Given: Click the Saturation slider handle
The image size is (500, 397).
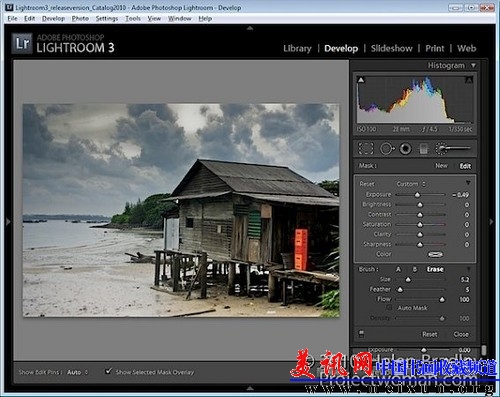Looking at the screenshot, I should pyautogui.click(x=420, y=225).
